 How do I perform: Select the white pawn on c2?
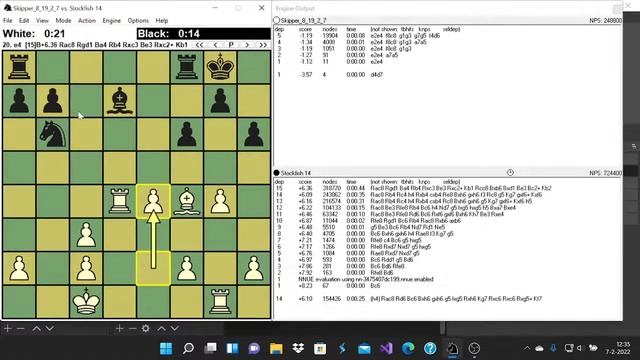point(86,268)
